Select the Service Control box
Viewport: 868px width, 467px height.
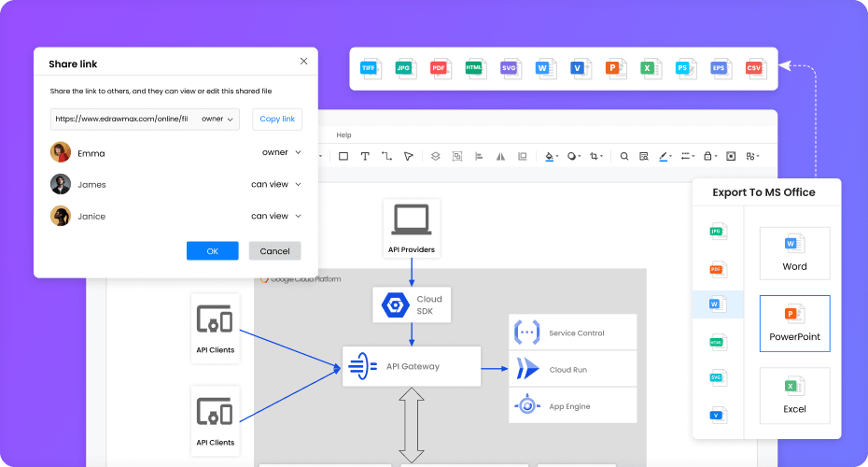point(572,333)
